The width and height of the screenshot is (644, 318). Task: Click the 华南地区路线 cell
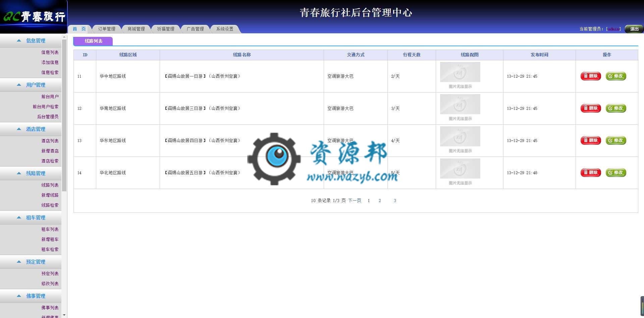[128, 108]
